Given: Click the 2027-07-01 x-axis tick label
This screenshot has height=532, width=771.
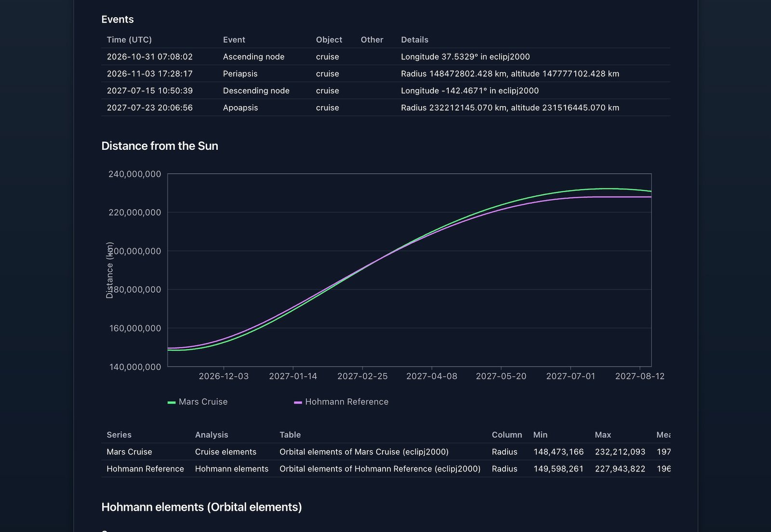Looking at the screenshot, I should pyautogui.click(x=571, y=376).
